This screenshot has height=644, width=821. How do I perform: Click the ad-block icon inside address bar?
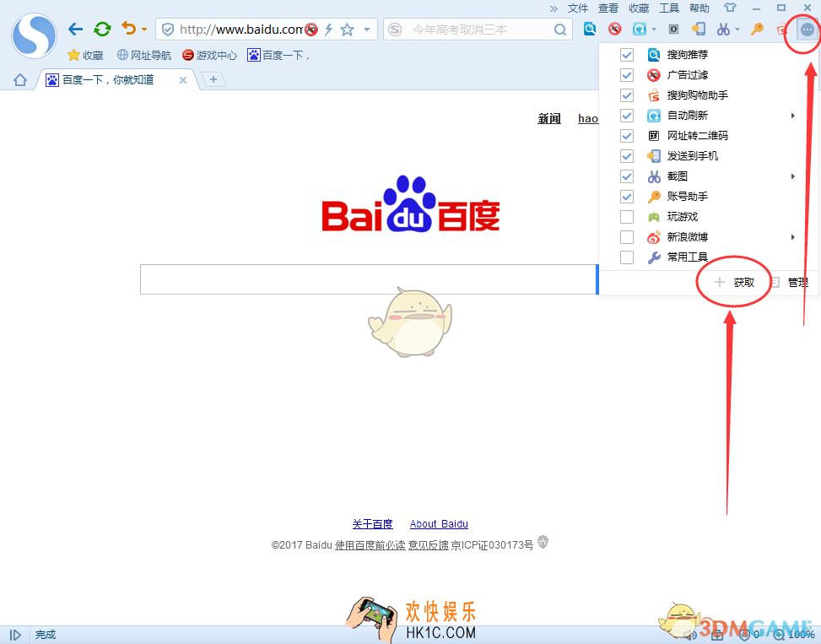[x=311, y=30]
